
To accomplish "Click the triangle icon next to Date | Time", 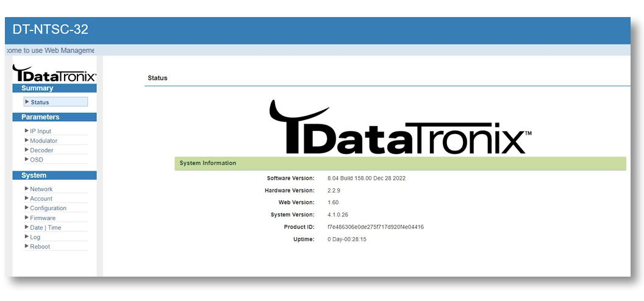I will (27, 227).
